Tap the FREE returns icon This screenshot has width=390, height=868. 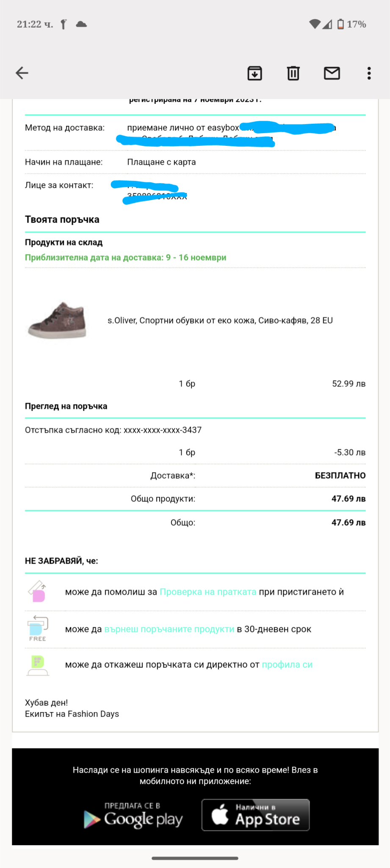pos(38,629)
